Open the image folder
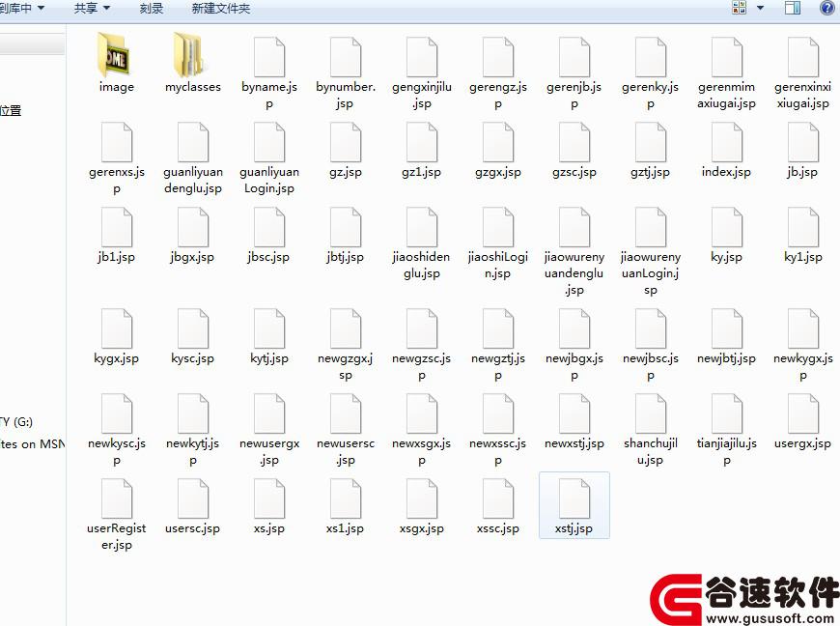840x626 pixels. coord(115,55)
